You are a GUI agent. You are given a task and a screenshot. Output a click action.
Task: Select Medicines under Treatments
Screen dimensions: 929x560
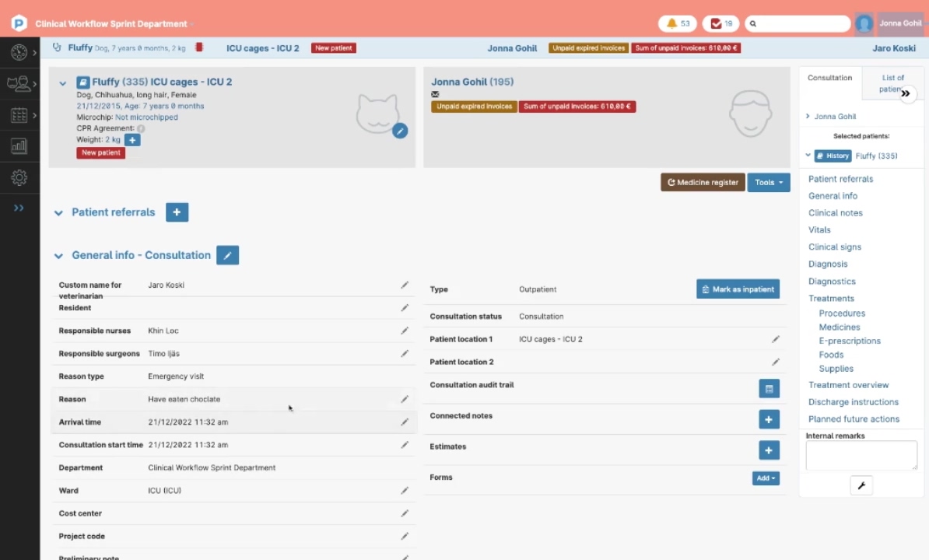839,327
